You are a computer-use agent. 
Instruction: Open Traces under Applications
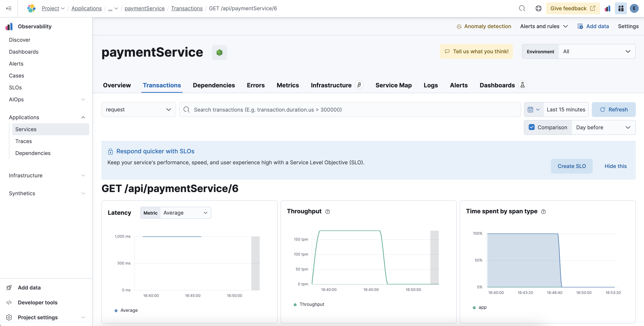click(x=24, y=141)
